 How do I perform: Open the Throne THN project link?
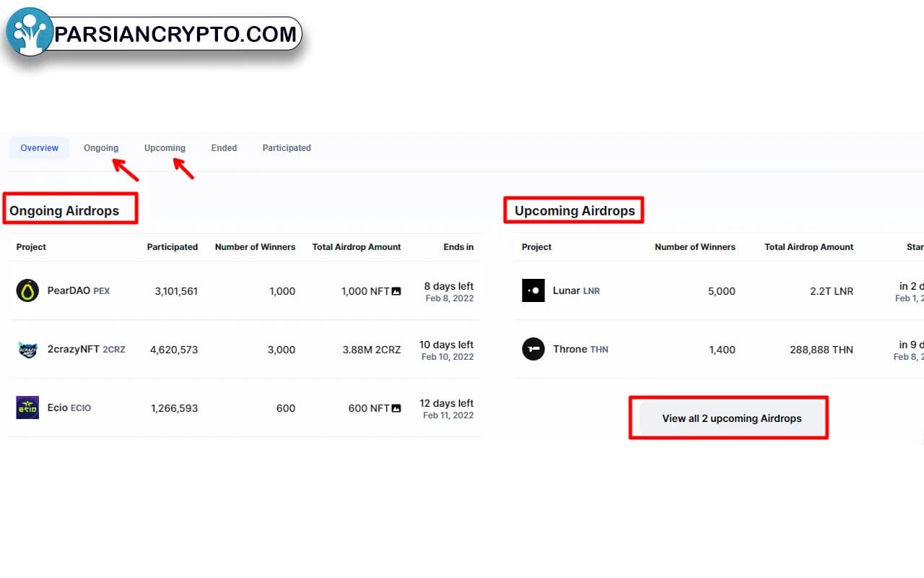(580, 350)
